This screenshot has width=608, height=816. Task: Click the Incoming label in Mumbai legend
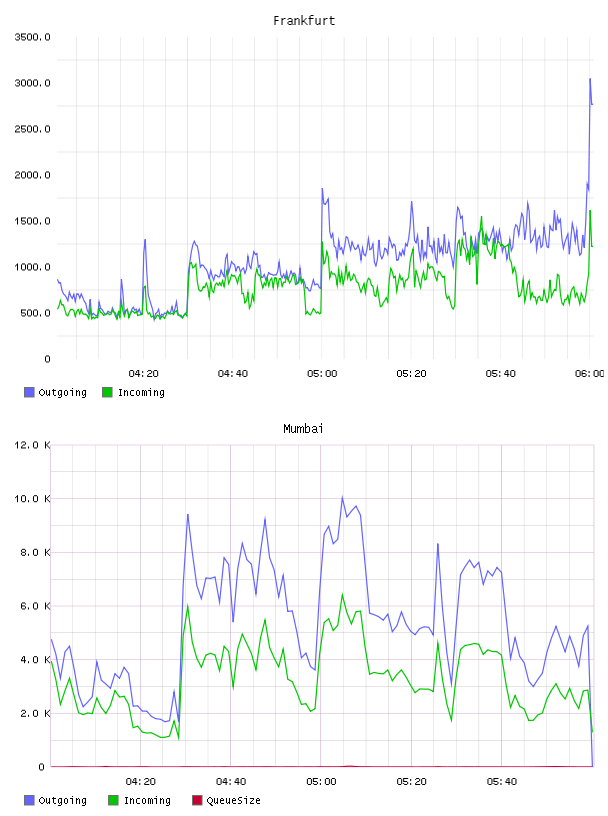pos(147,800)
